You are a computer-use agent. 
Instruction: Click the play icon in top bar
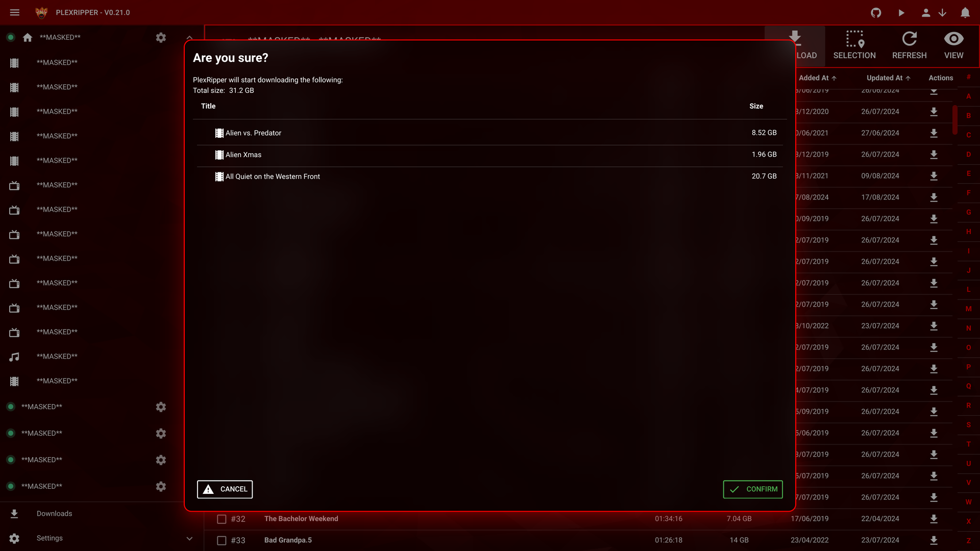coord(901,13)
